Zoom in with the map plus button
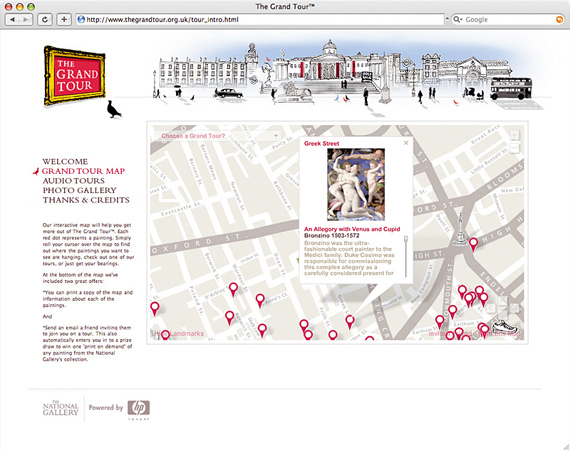 (x=514, y=135)
